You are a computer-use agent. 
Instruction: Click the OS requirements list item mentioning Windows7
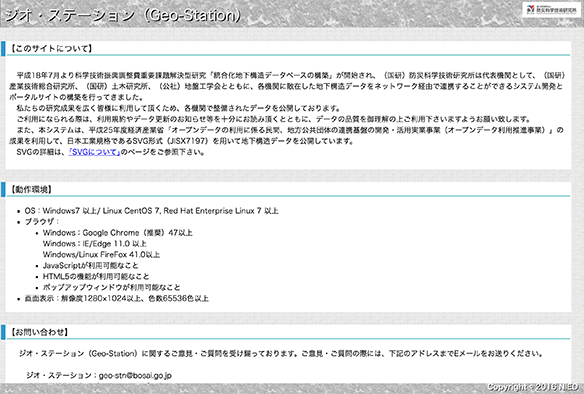pyautogui.click(x=152, y=211)
